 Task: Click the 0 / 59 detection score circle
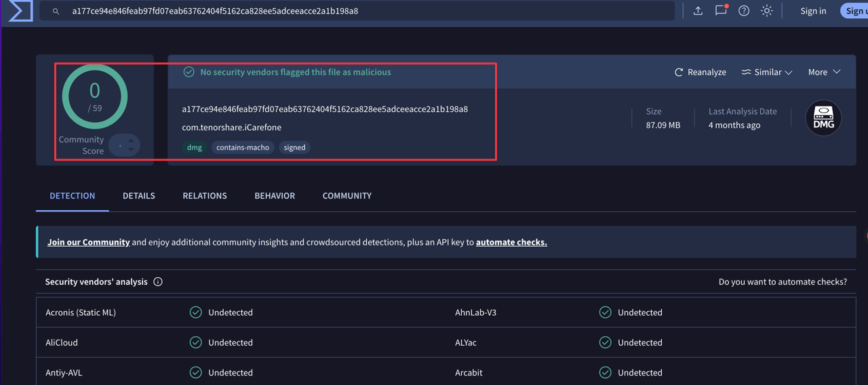(x=95, y=96)
